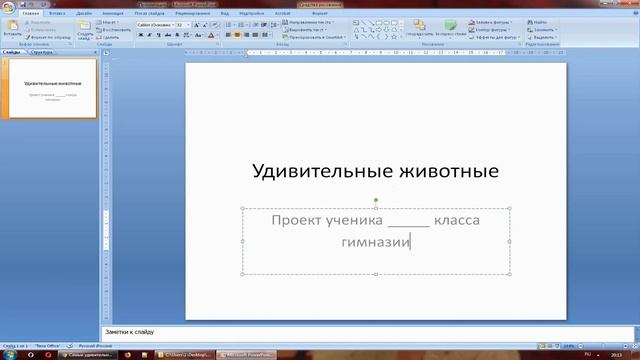Click the clock in the system tray

pyautogui.click(x=616, y=355)
